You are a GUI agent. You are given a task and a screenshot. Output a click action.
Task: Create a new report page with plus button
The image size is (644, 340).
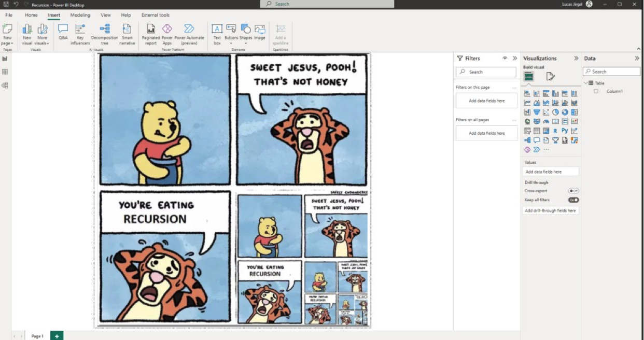(x=56, y=336)
